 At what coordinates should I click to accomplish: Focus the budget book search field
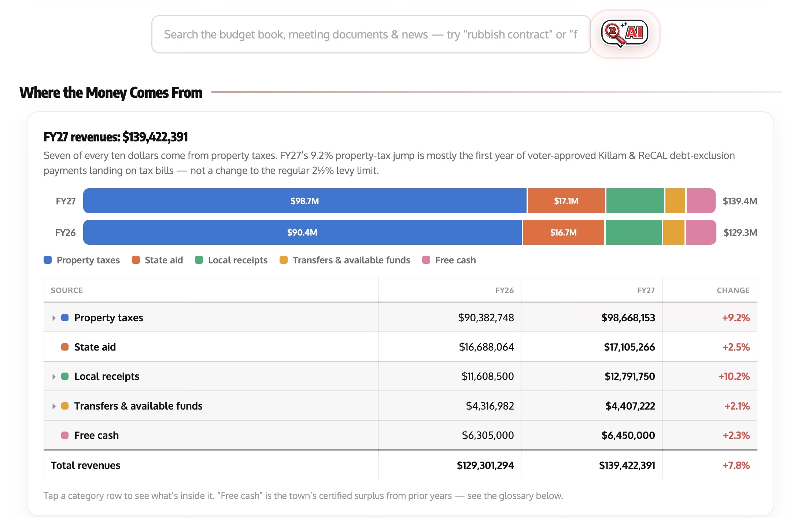pos(371,34)
